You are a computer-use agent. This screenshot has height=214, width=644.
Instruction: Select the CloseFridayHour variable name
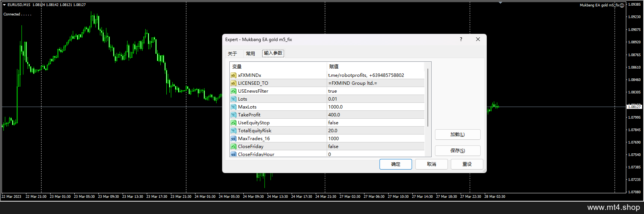click(x=256, y=154)
